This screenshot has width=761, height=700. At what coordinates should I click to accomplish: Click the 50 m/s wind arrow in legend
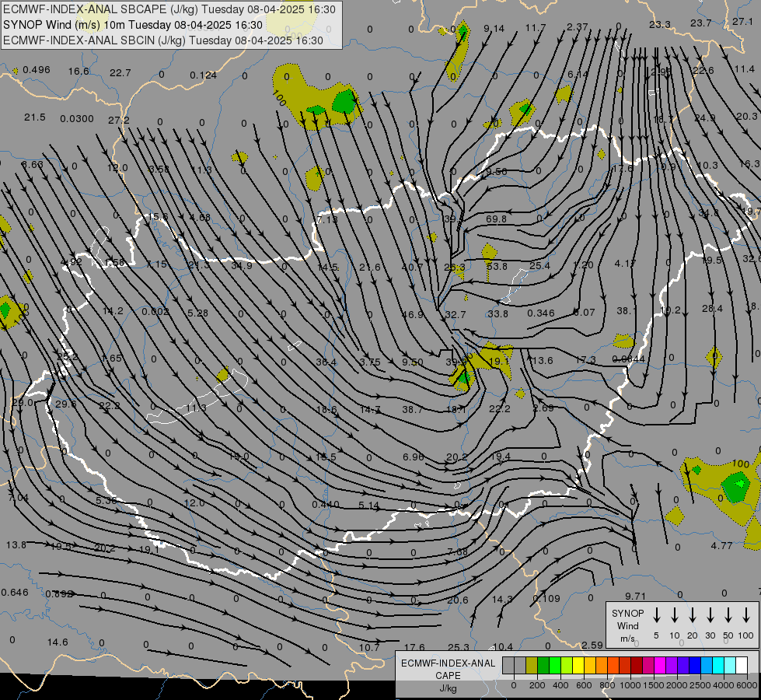click(728, 614)
